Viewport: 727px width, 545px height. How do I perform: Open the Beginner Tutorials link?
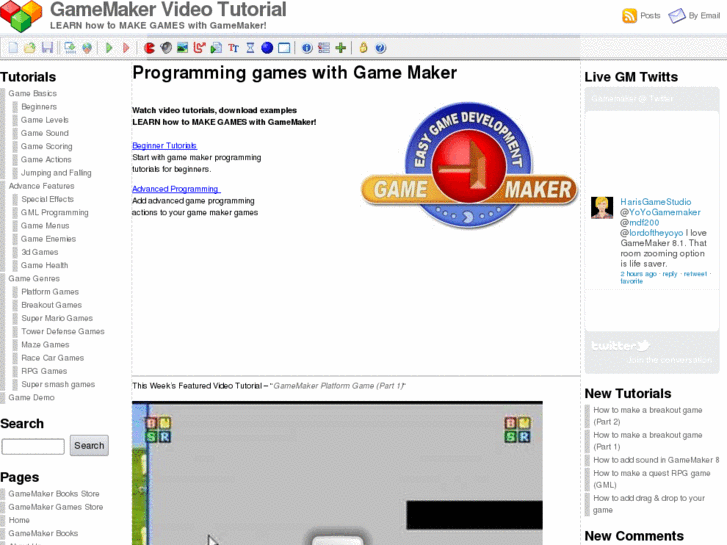[165, 146]
